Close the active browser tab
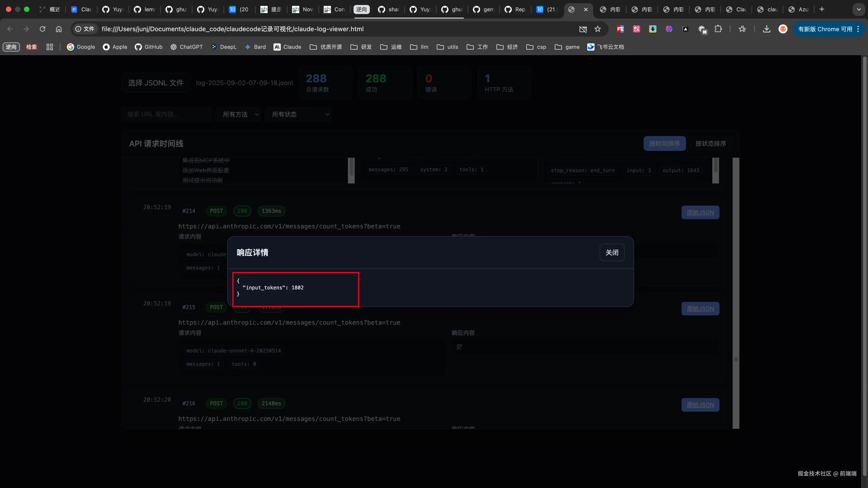The width and height of the screenshot is (868, 488). 586,9
